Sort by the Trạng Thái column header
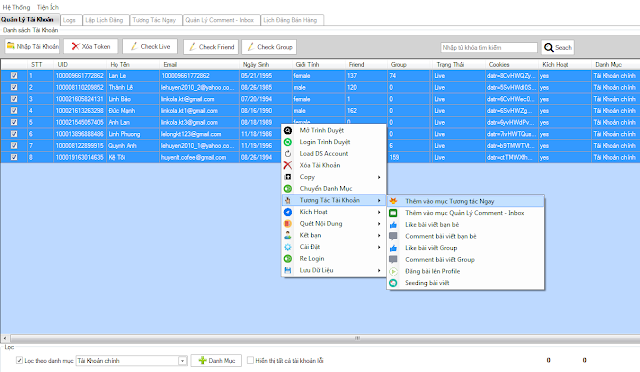The width and height of the screenshot is (640, 372). tap(458, 65)
